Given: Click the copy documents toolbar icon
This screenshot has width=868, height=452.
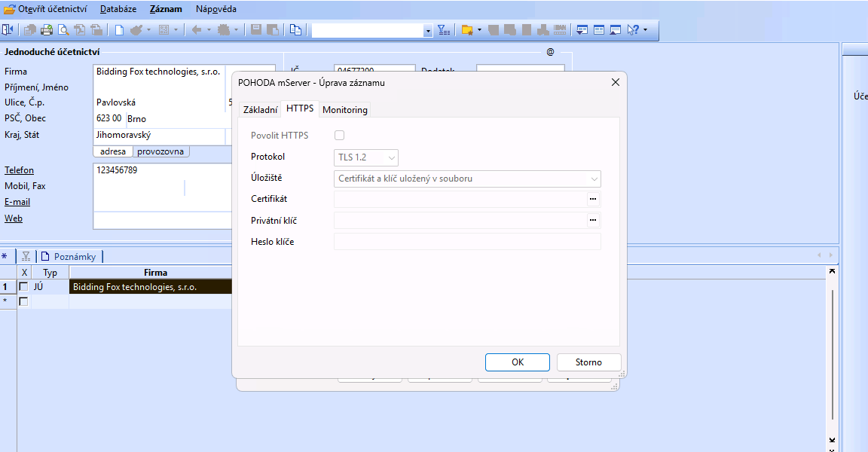Looking at the screenshot, I should [295, 30].
